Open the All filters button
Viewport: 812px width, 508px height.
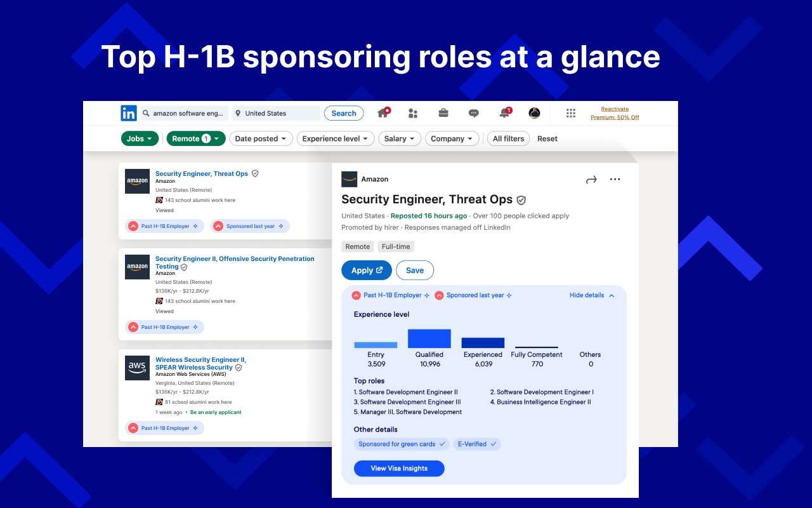coord(508,138)
